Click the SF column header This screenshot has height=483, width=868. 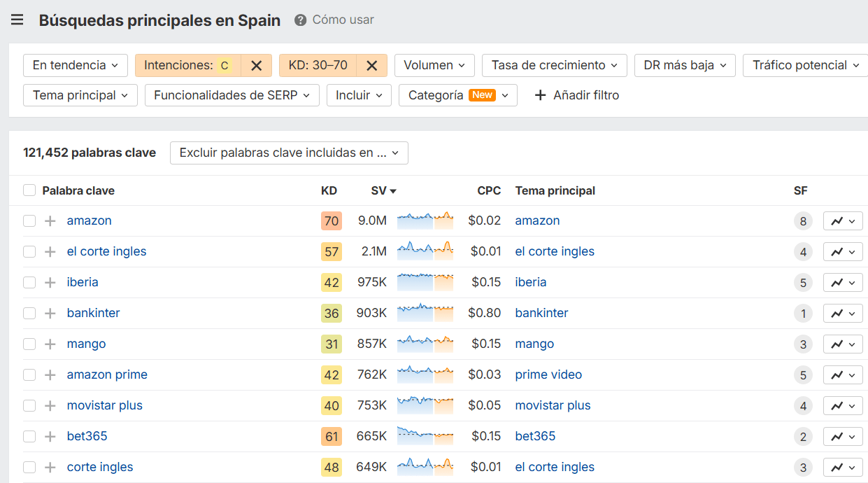pyautogui.click(x=801, y=190)
